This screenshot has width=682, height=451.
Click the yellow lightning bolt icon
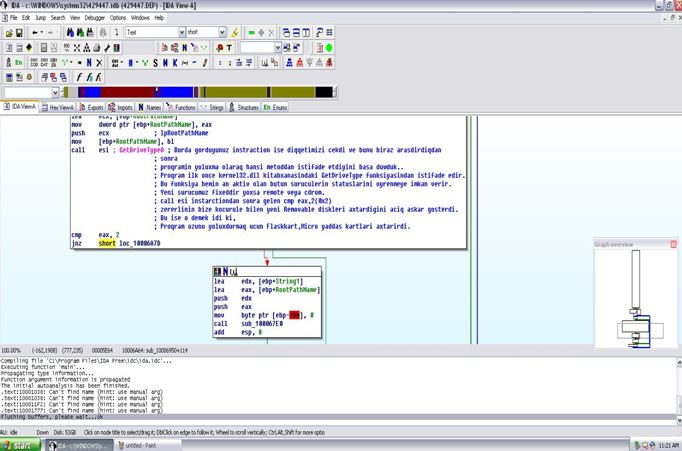[x=235, y=33]
